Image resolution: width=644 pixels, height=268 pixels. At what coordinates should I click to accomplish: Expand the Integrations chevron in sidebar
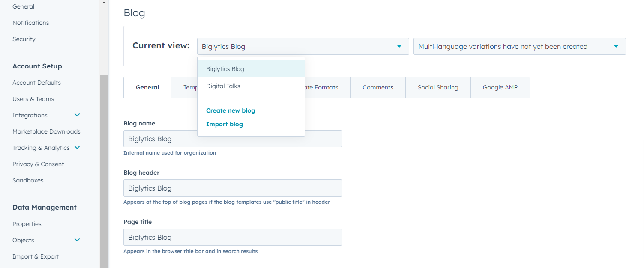click(x=77, y=115)
